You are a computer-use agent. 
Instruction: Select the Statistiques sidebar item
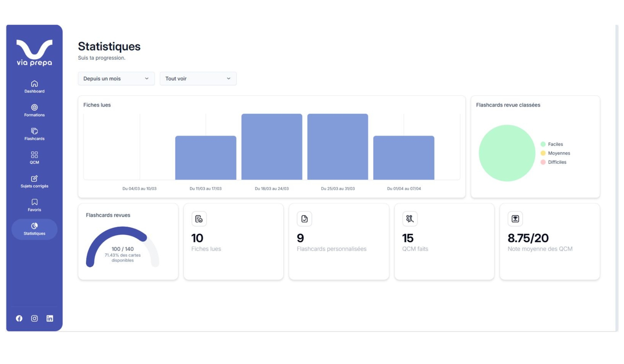pyautogui.click(x=34, y=229)
